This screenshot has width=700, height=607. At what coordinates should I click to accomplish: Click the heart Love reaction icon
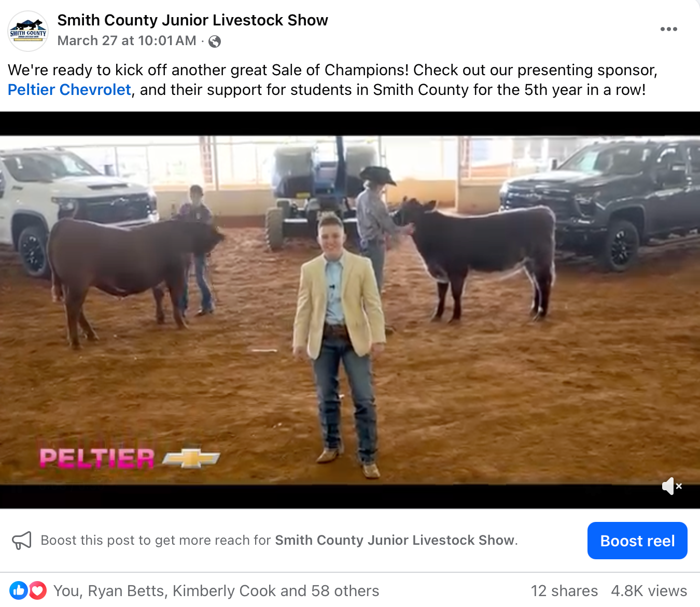(x=37, y=590)
